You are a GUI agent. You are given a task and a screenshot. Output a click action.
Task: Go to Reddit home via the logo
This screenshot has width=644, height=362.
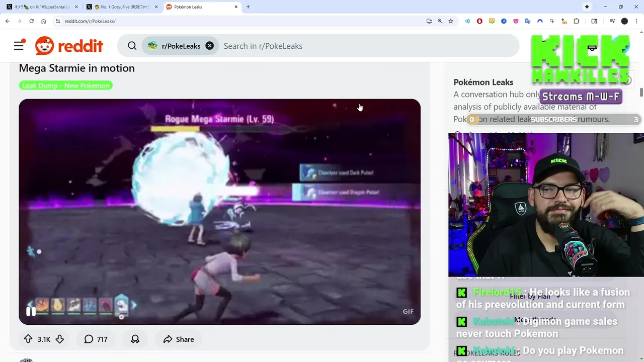click(69, 46)
